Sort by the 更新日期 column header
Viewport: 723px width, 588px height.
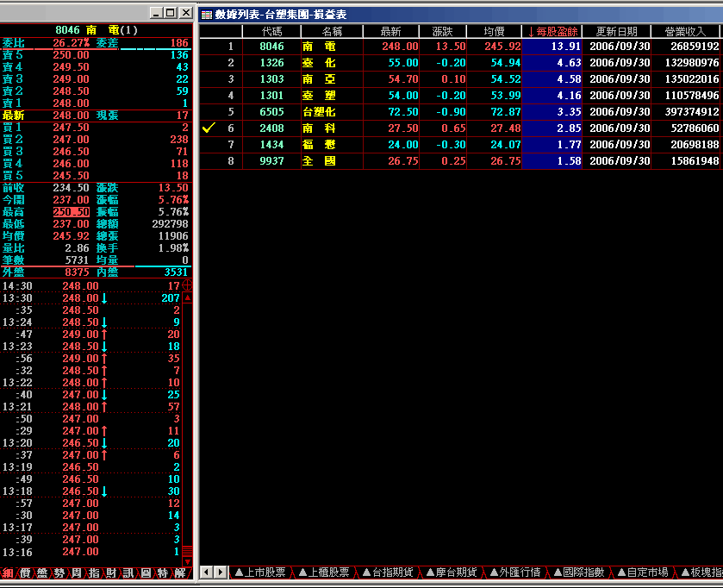(617, 31)
